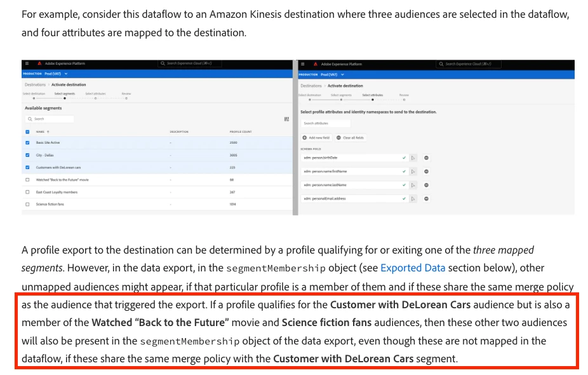Open hamburger menu in the segments screenshot
The height and width of the screenshot is (375, 588).
click(27, 64)
